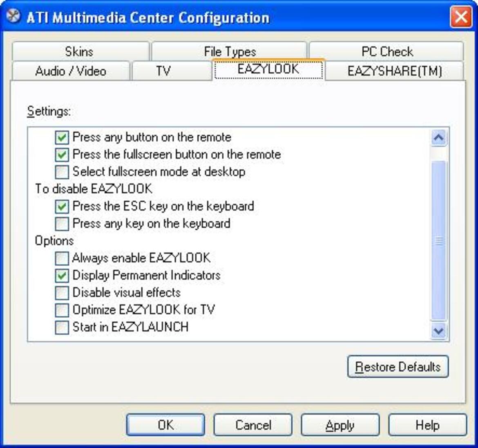Close the ATI Multimedia Center Configuration dialog
Viewport: 478px width, 448px height.
click(461, 17)
